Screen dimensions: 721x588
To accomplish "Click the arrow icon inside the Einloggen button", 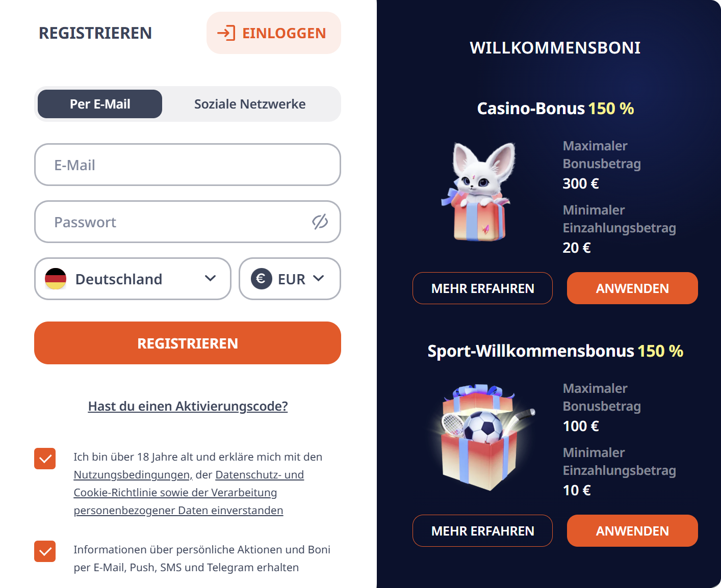I will 226,33.
